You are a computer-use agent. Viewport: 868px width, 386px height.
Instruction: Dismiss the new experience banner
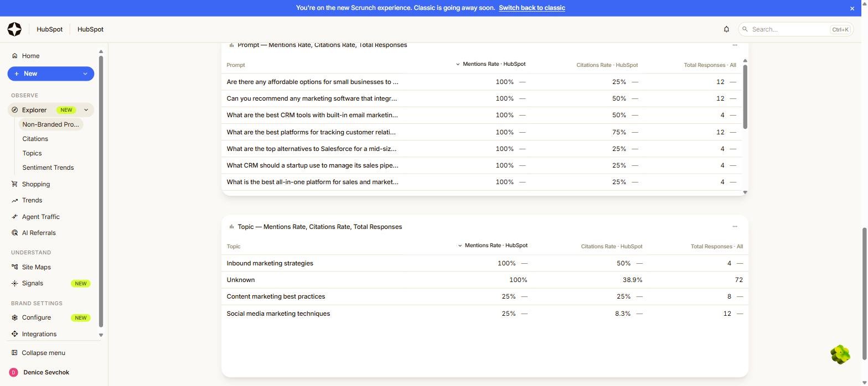[x=852, y=8]
